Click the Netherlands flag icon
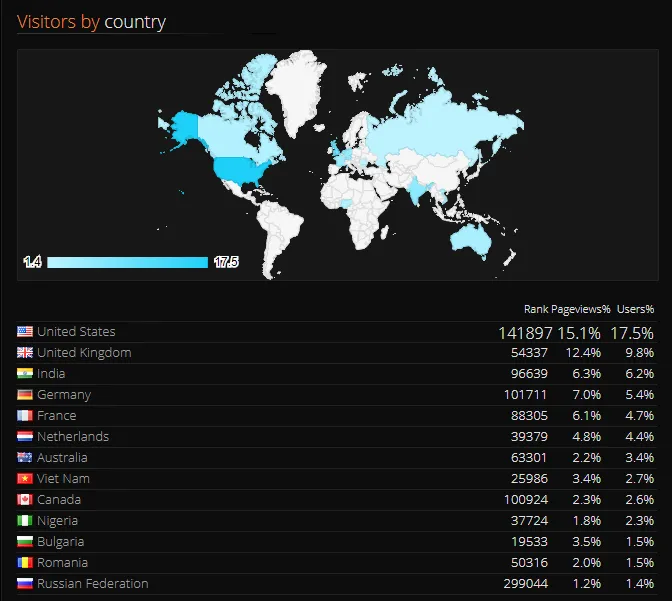Viewport: 672px width, 601px height. click(x=25, y=436)
